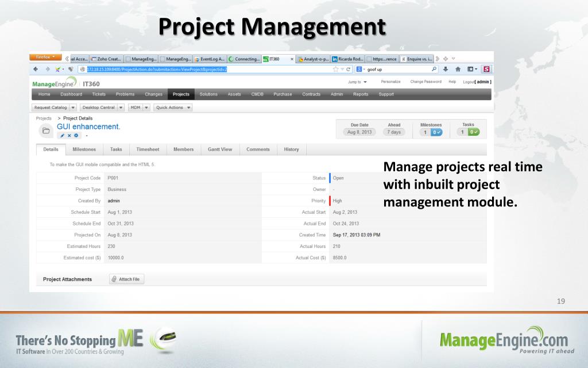The height and width of the screenshot is (368, 588).
Task: Click the green completed tasks badge
Action: click(474, 132)
